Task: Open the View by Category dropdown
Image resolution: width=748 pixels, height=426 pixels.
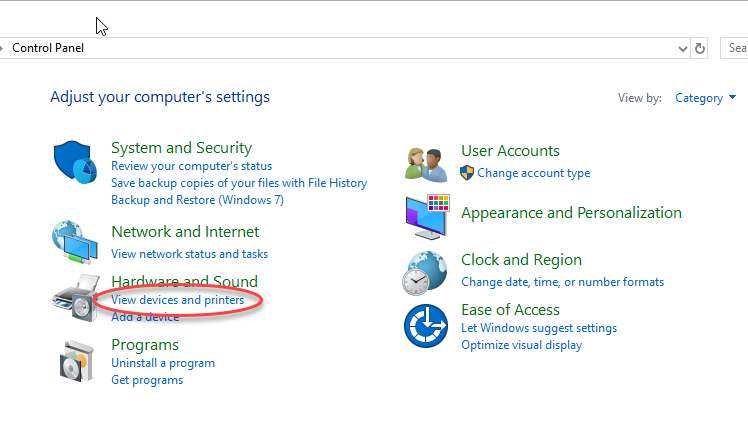Action: 705,98
